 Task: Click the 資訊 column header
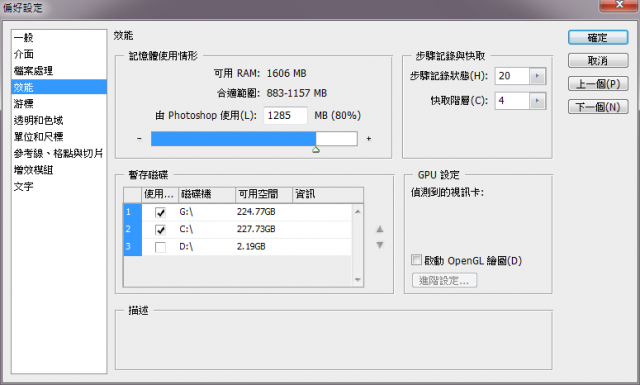click(328, 194)
